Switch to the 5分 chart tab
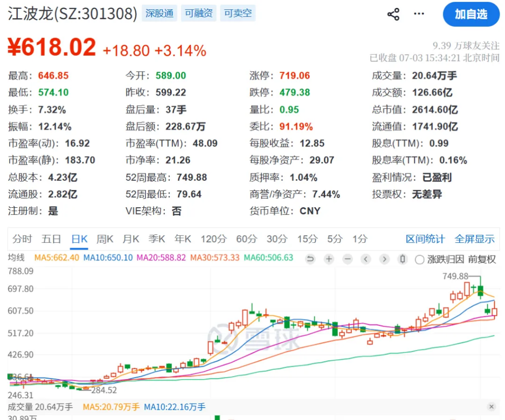The height and width of the screenshot is (420, 505). pos(335,239)
